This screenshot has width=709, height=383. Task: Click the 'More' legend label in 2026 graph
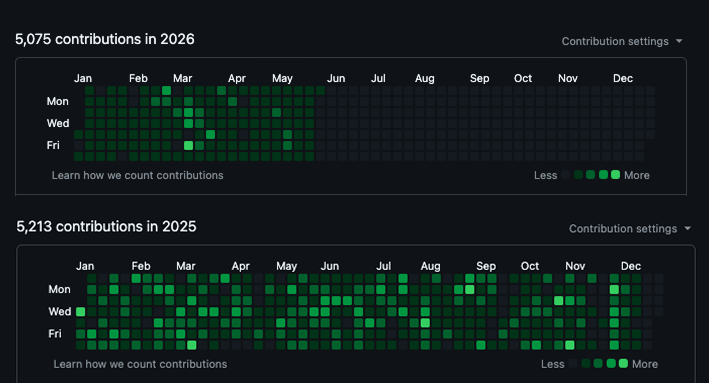pyautogui.click(x=637, y=175)
